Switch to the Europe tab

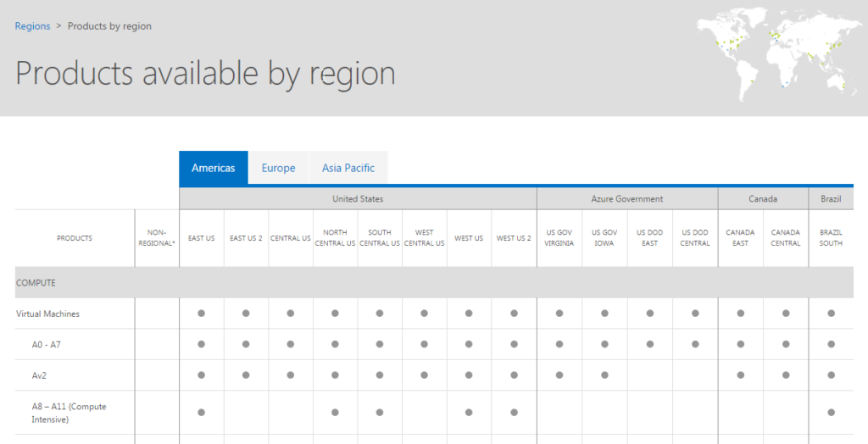[x=278, y=168]
